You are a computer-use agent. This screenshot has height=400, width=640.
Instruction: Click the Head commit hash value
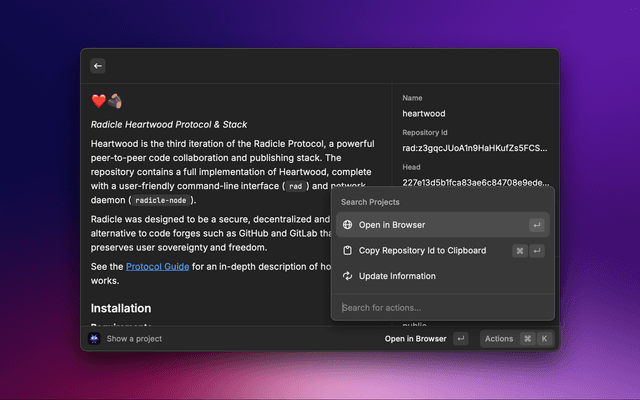click(x=474, y=182)
